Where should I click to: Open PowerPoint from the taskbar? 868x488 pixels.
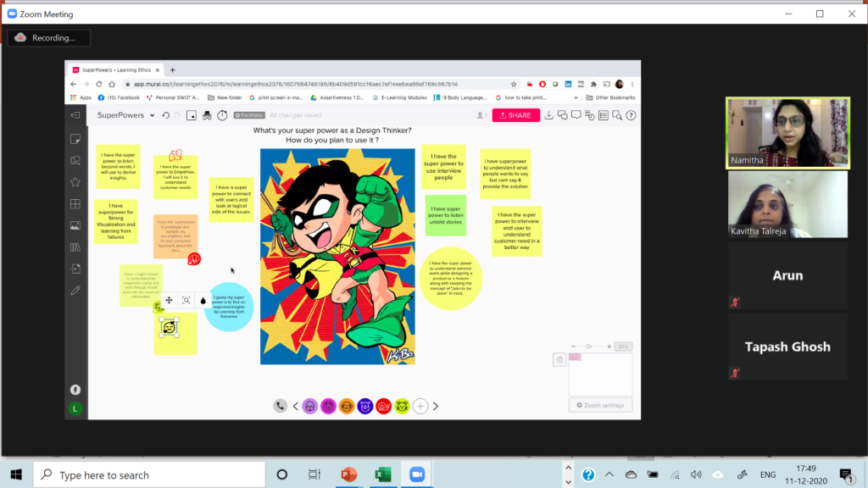(348, 474)
